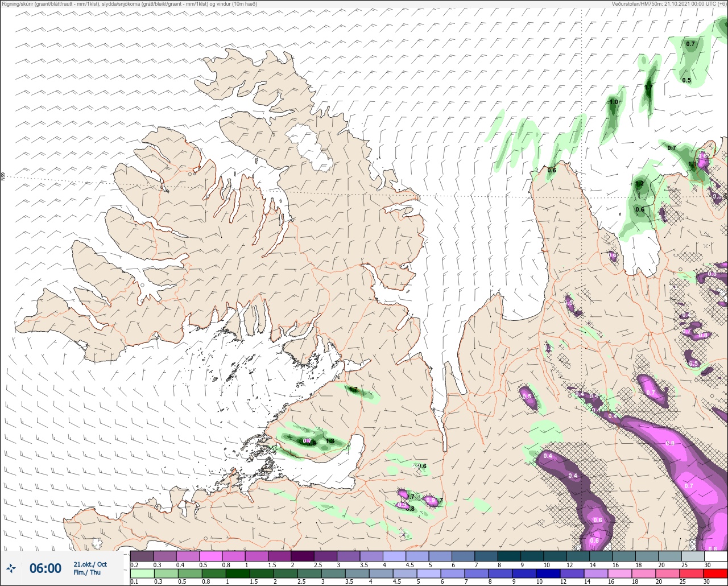Screen dimensions: 728x586
Task: Click the N99 latitude label
Action: [3, 177]
